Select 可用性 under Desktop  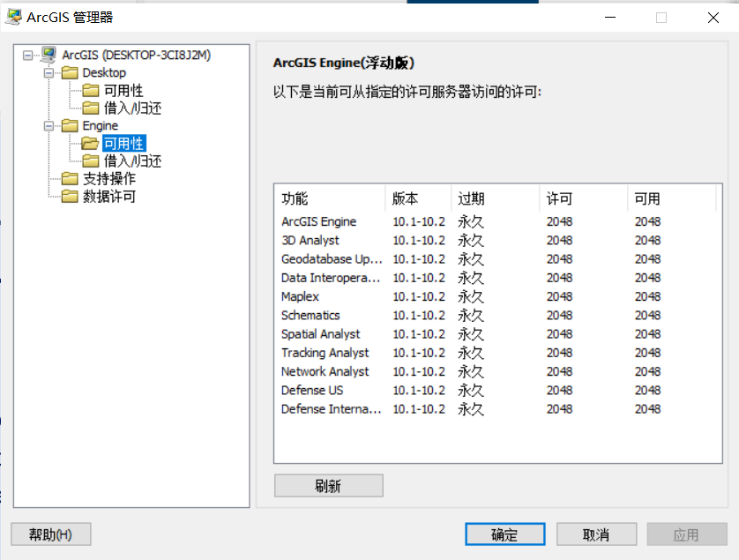click(x=123, y=90)
